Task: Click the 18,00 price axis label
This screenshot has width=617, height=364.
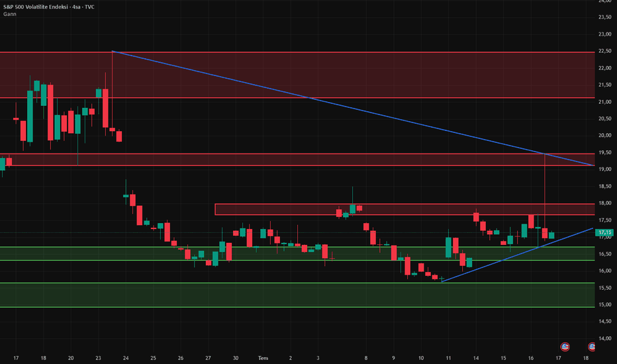Action: click(x=605, y=203)
